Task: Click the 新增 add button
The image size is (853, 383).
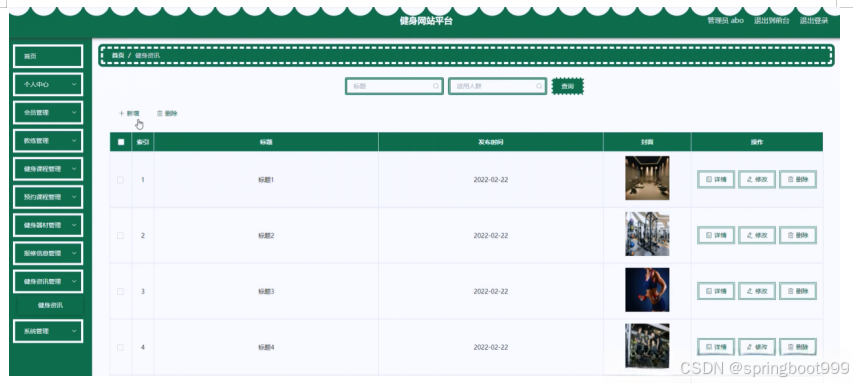Action: [129, 114]
